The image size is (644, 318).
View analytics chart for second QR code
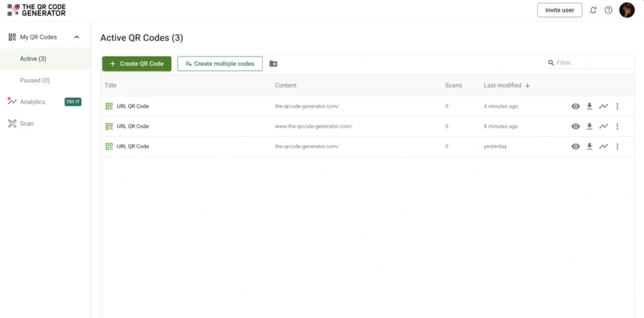[x=603, y=126]
